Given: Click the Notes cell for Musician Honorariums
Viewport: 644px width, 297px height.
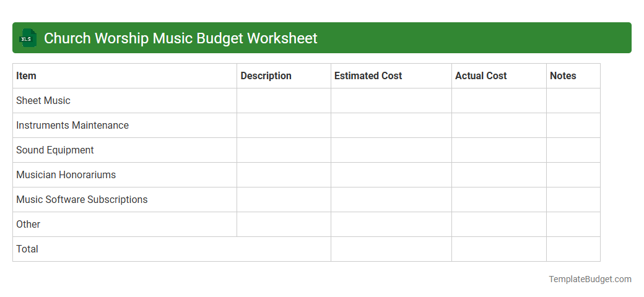Looking at the screenshot, I should click(x=573, y=174).
